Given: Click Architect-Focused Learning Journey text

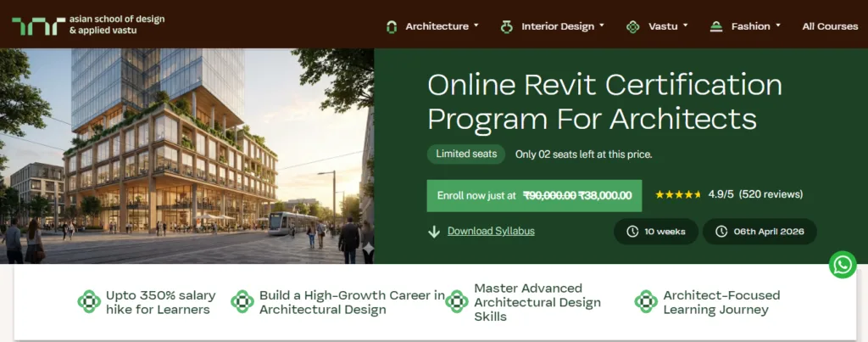Looking at the screenshot, I should 721,302.
